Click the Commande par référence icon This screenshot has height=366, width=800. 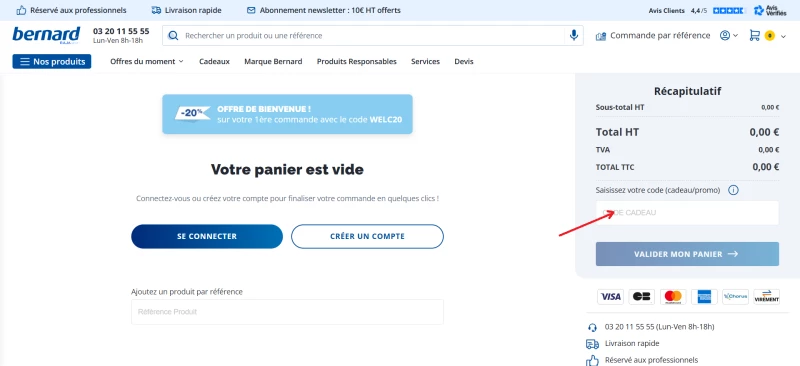click(x=601, y=36)
